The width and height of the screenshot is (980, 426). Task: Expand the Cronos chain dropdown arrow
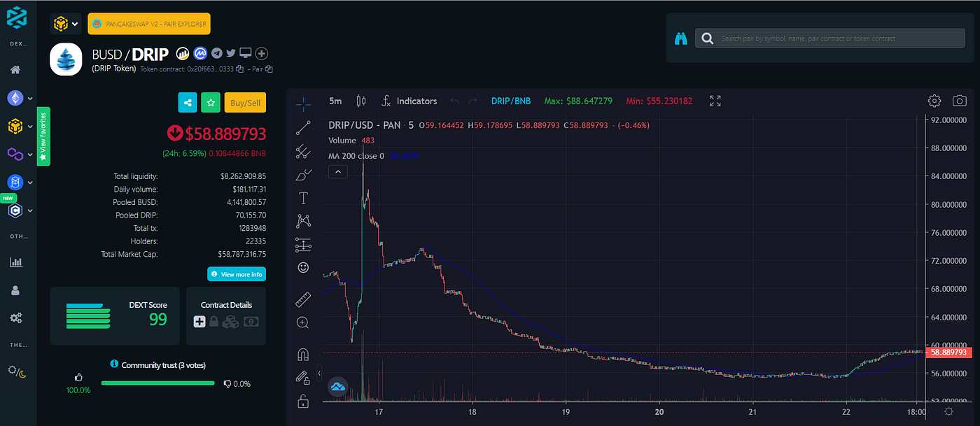[30, 211]
